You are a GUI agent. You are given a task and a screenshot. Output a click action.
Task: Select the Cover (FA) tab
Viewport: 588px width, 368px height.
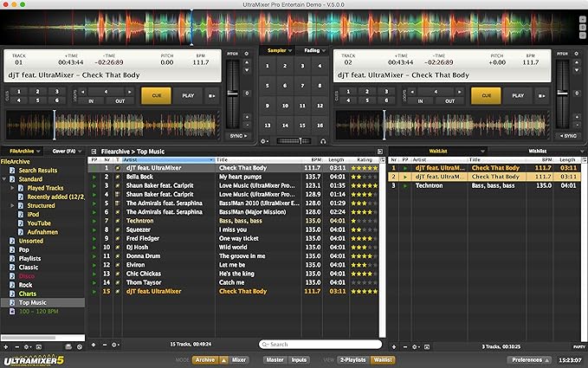click(x=65, y=150)
